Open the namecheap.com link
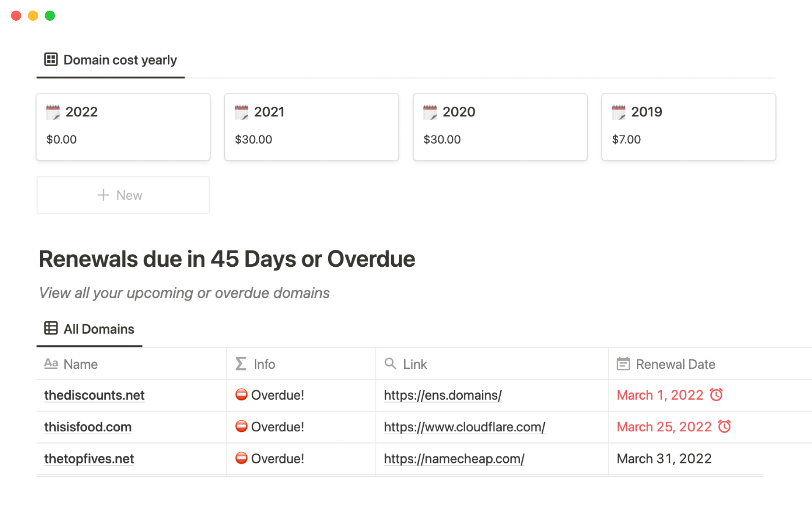This screenshot has height=508, width=812. point(454,458)
